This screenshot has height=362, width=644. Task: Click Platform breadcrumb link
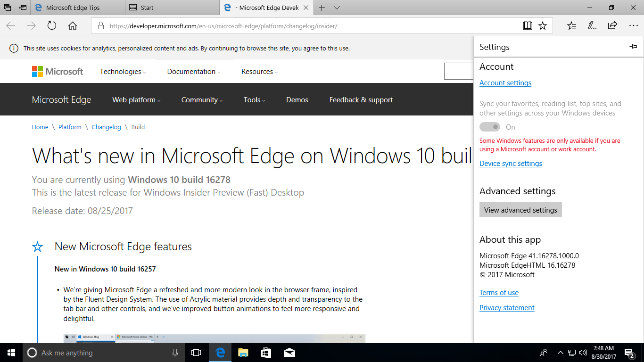point(70,127)
